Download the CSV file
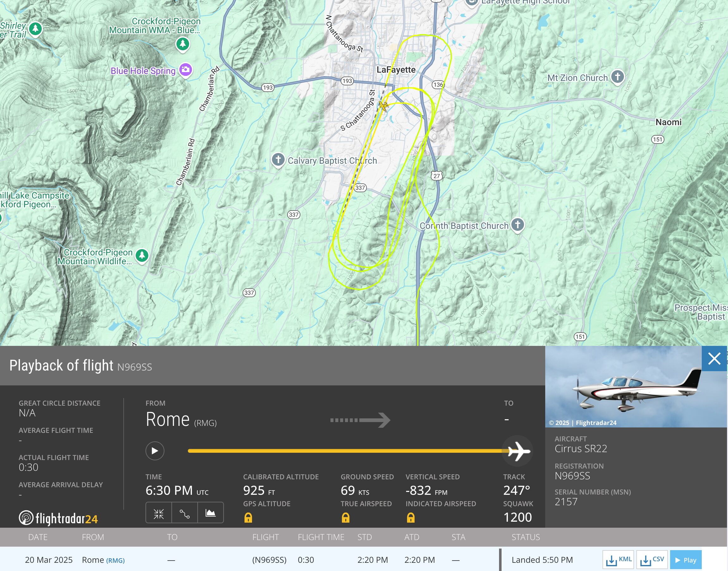Screen dimensions: 728x571 652,560
